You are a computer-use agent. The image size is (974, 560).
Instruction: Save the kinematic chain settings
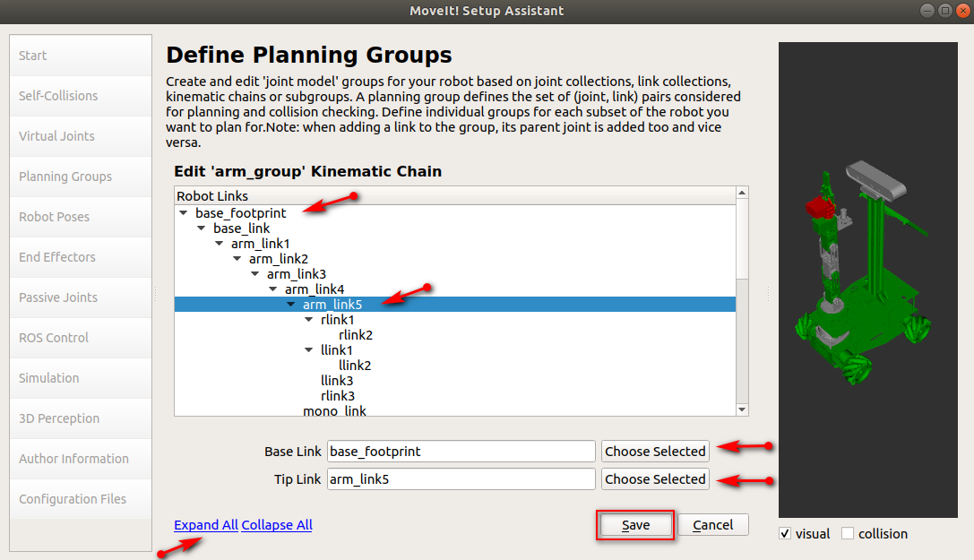pos(634,525)
